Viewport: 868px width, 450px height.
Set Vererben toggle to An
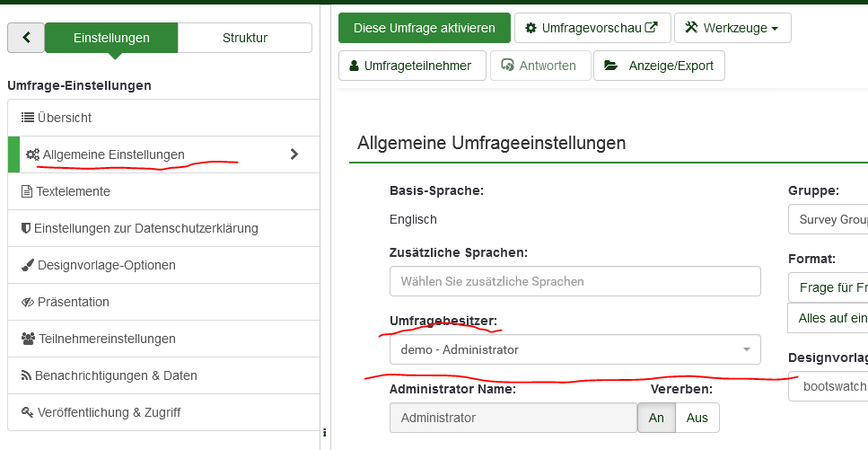click(x=656, y=418)
